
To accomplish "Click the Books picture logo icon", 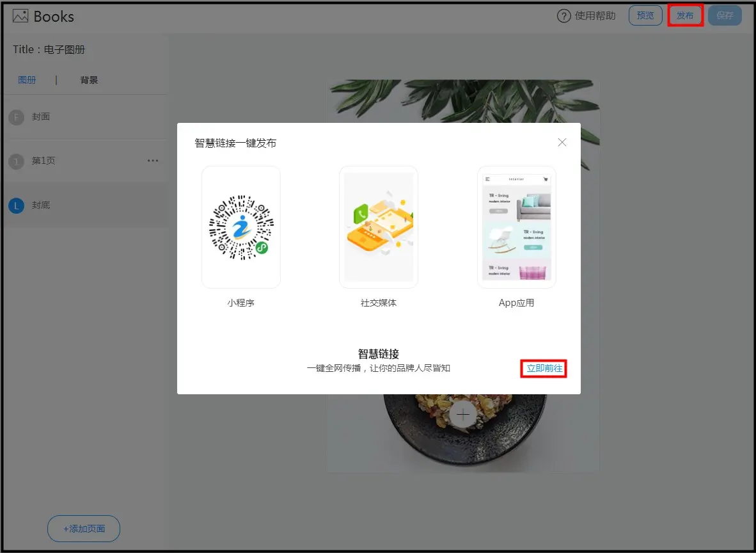I will click(x=20, y=16).
